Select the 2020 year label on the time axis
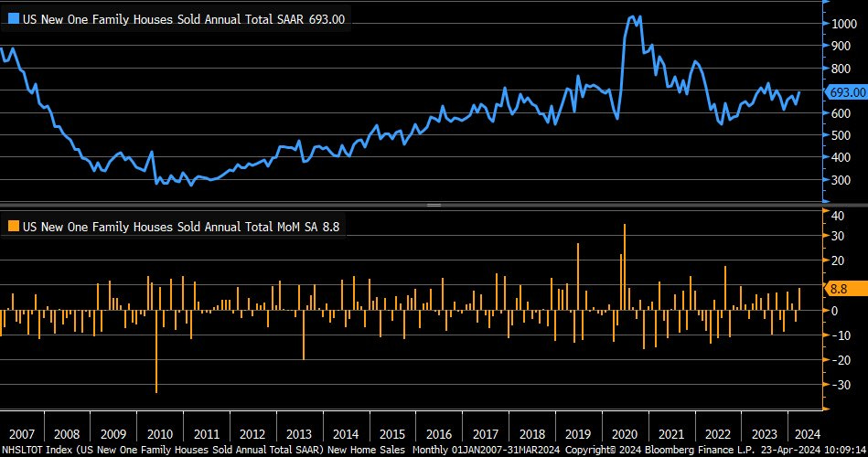This screenshot has width=868, height=457. coord(626,434)
